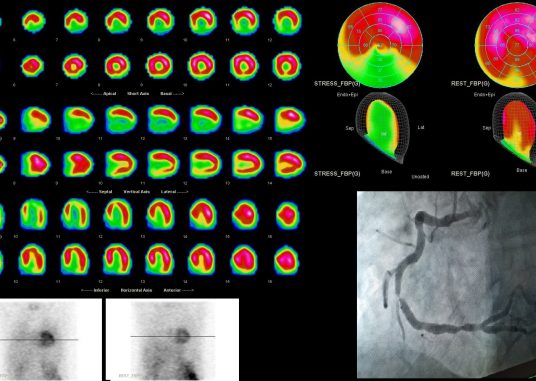Click the slice reference line on left planar image
536x381 pixels.
pos(39,340)
